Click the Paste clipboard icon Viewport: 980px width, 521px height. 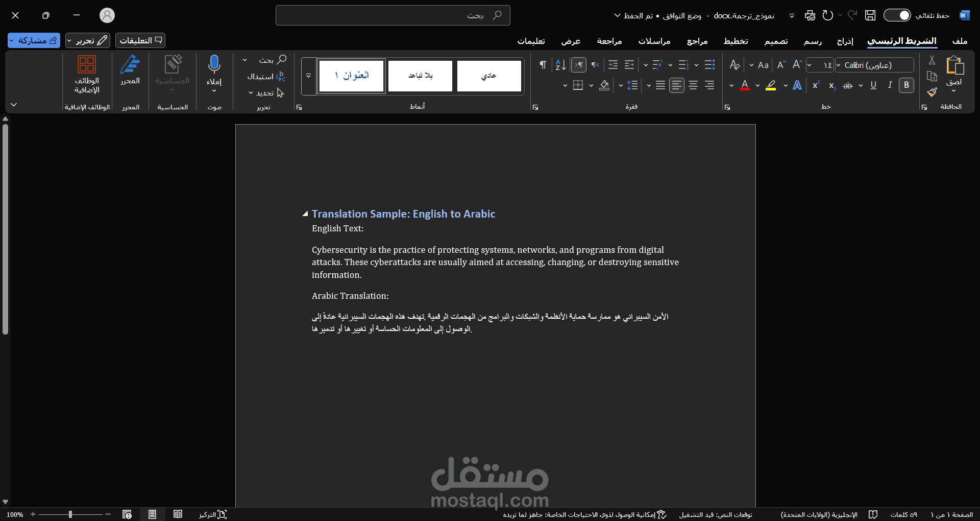[x=954, y=66]
